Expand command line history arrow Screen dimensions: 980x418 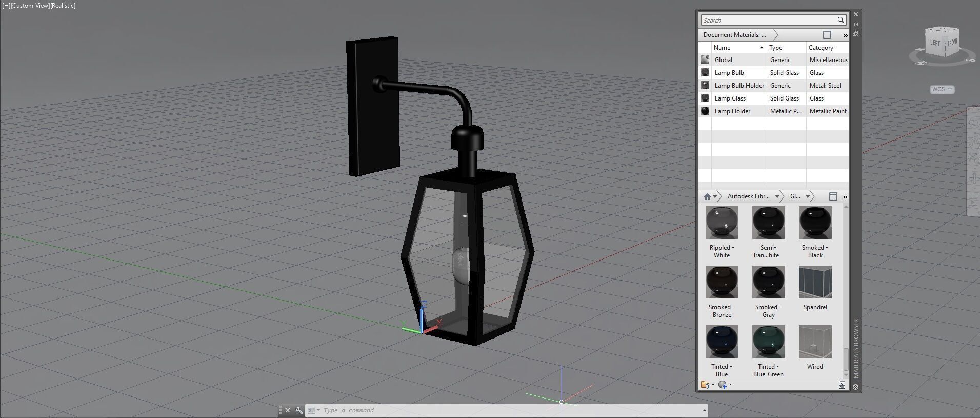point(704,410)
